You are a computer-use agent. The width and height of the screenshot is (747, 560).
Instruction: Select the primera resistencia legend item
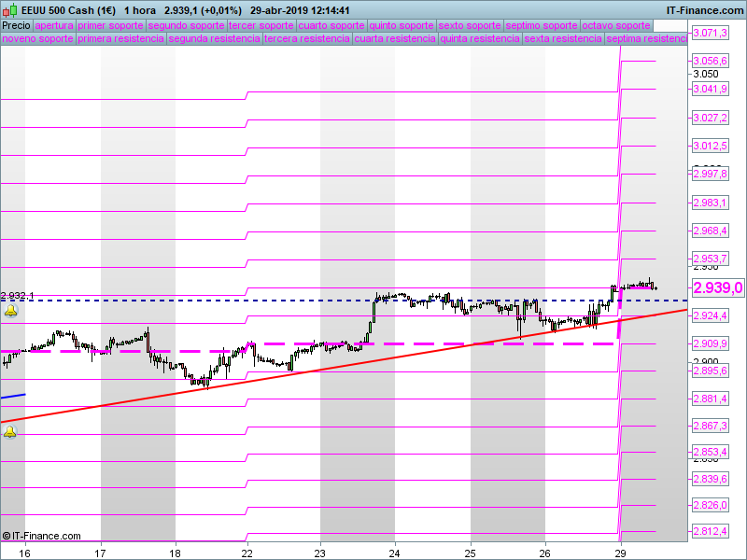(120, 38)
